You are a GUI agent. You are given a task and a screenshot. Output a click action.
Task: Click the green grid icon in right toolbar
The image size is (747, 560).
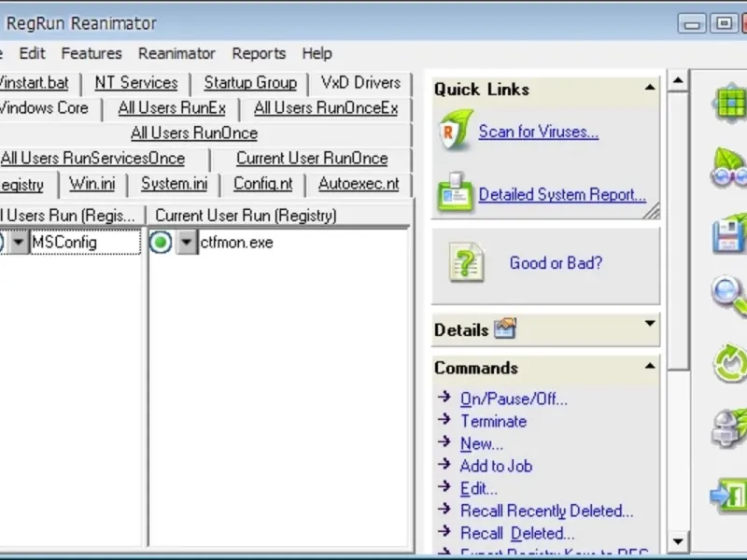(x=730, y=103)
